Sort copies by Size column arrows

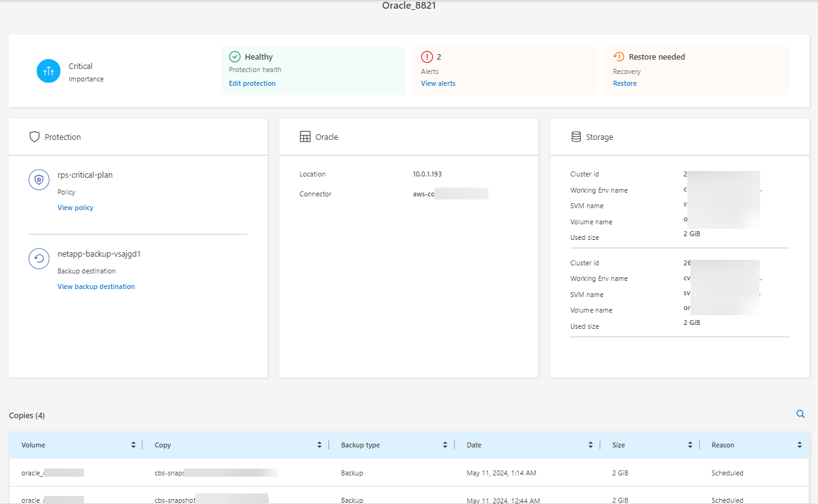[x=690, y=445]
